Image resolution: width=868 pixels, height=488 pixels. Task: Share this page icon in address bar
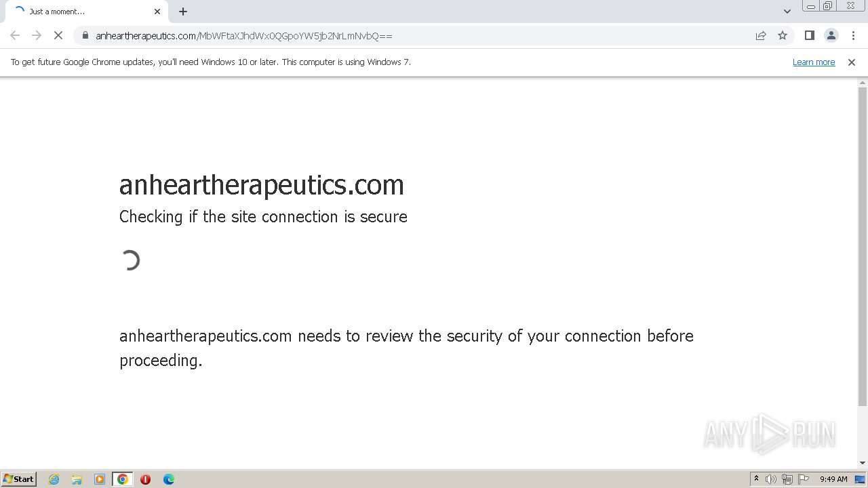point(761,35)
